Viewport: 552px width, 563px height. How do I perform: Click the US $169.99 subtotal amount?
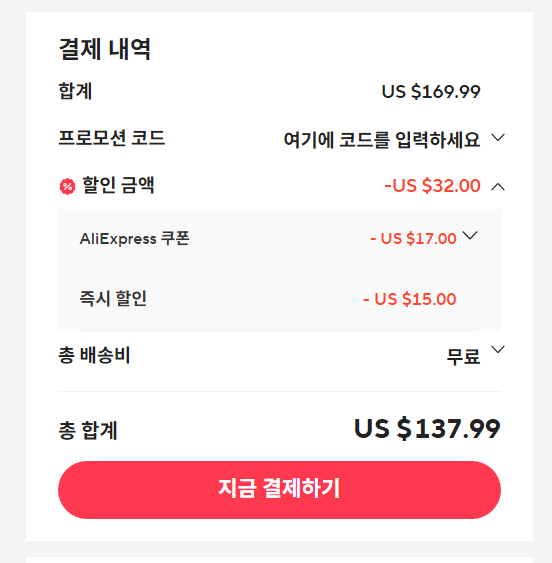(x=431, y=92)
